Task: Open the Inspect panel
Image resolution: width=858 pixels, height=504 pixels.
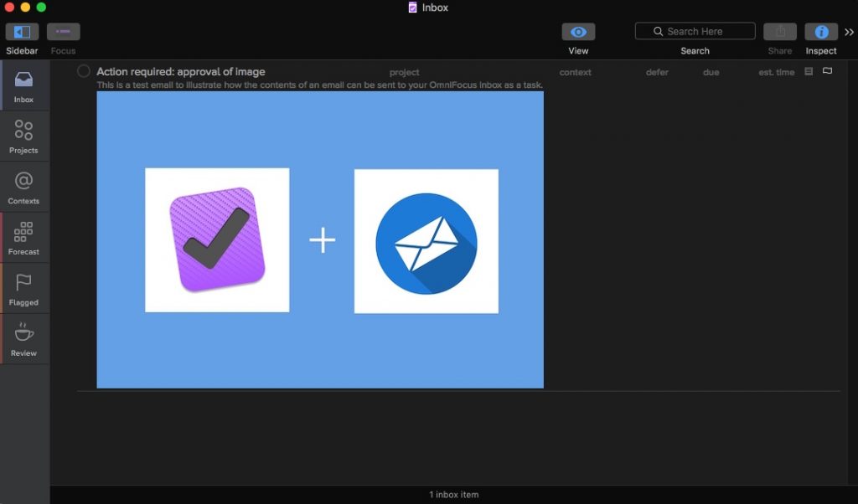Action: [821, 31]
